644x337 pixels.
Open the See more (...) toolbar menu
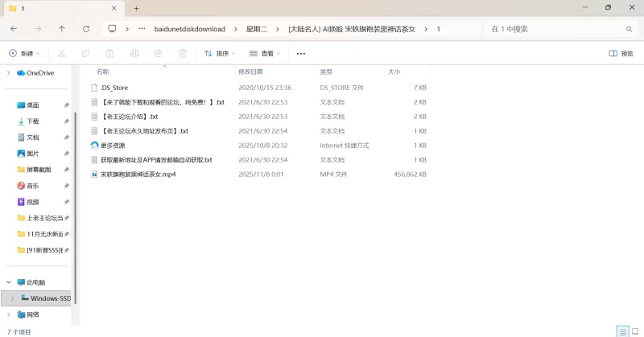click(301, 53)
